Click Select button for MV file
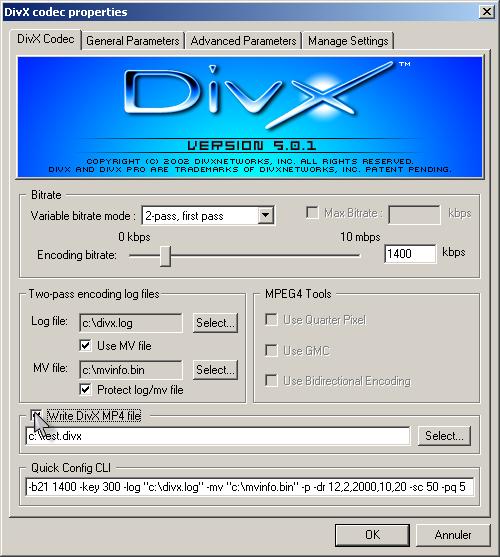500x557 pixels. click(215, 370)
